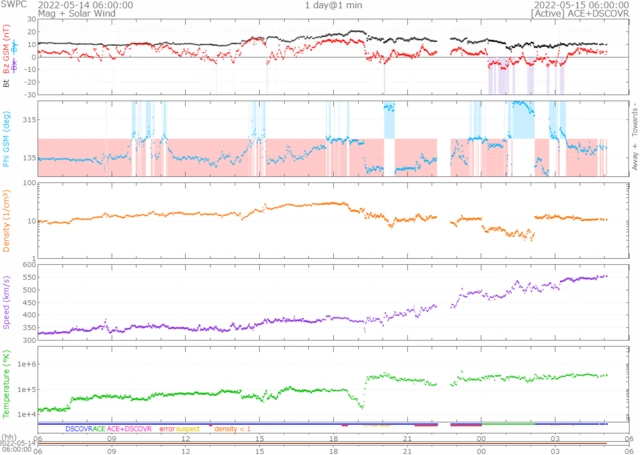
Task: Open the "1 day@1 min" time span label
Action: pyautogui.click(x=333, y=5)
